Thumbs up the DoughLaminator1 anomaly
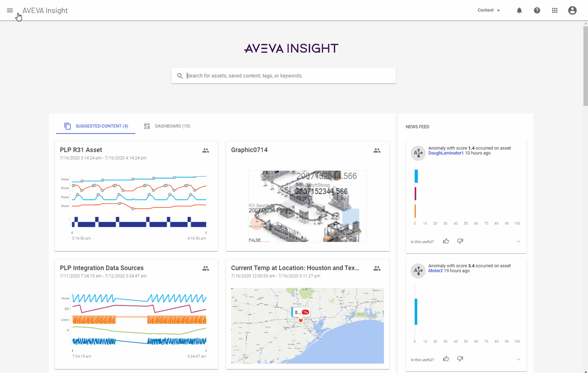588x373 pixels. [446, 241]
